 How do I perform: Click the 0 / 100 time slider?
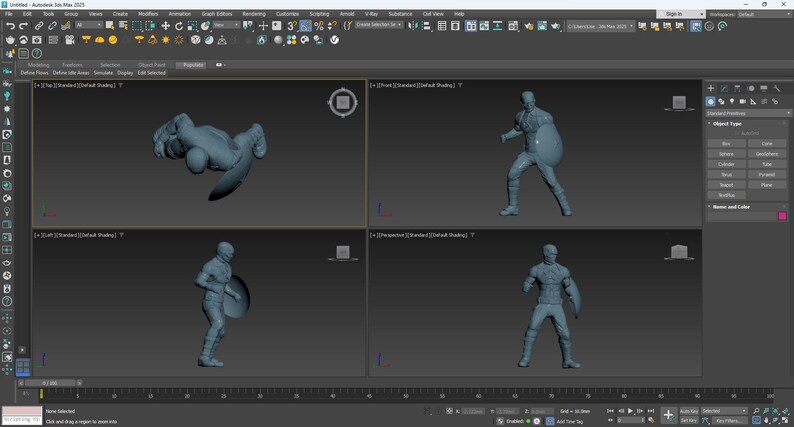pos(50,383)
